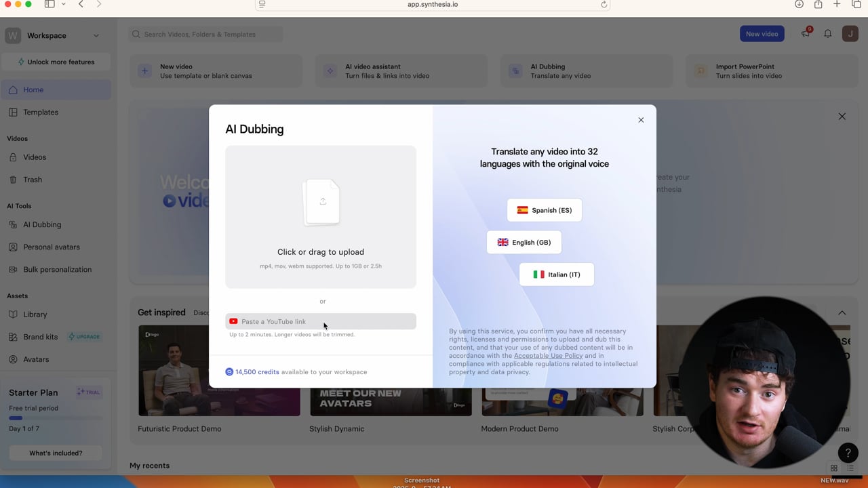This screenshot has width=868, height=488.
Task: Click the Workspace W logo icon
Action: tap(13, 36)
